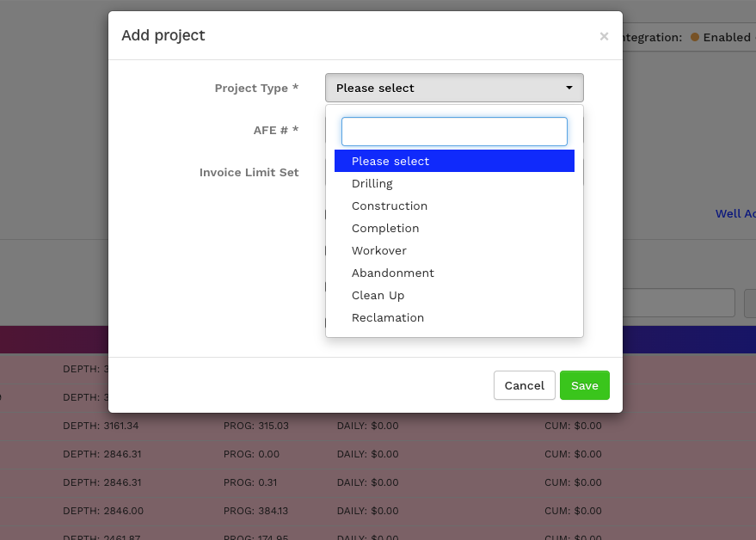Click the Cancel button
This screenshot has width=756, height=540.
point(524,385)
